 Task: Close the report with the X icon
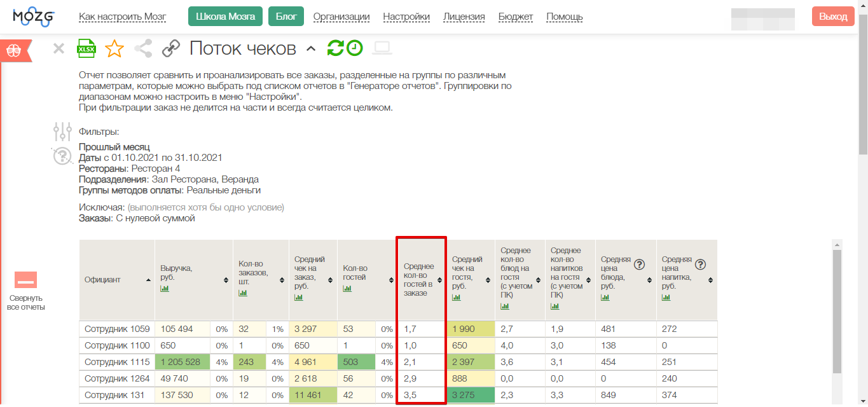coord(59,48)
